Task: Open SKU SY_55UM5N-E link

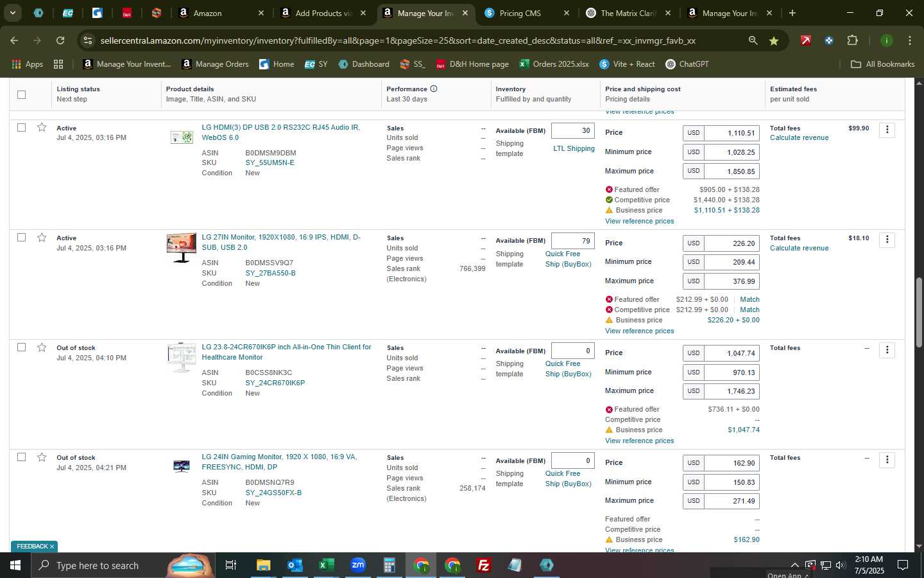Action: click(269, 163)
